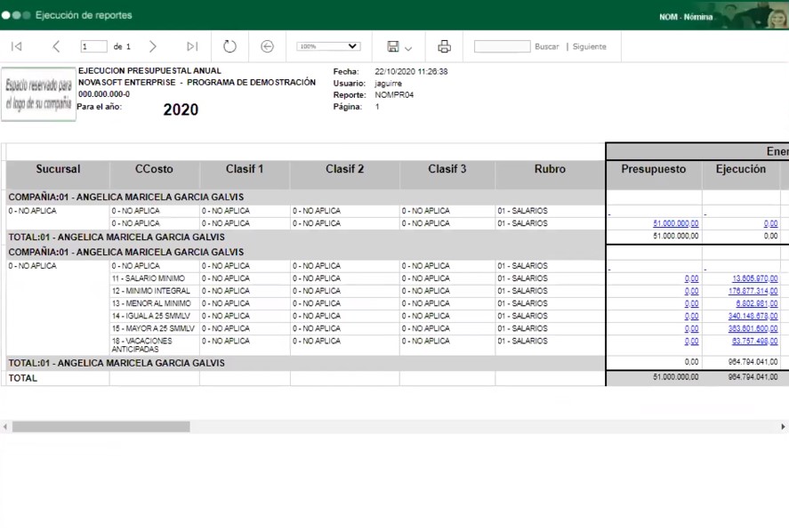The image size is (789, 532).
Task: Open the 13.605.970,00 Ejecución value link
Action: 754,278
